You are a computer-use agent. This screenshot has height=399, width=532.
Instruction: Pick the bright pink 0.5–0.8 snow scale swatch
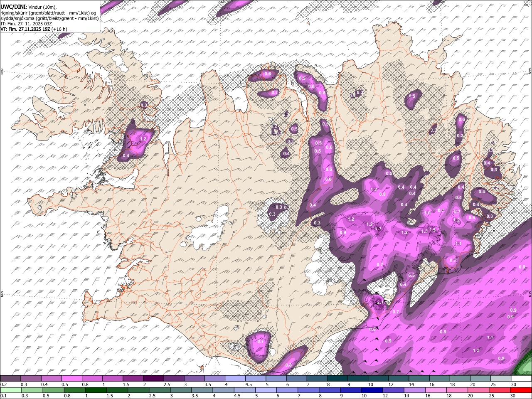71,379
